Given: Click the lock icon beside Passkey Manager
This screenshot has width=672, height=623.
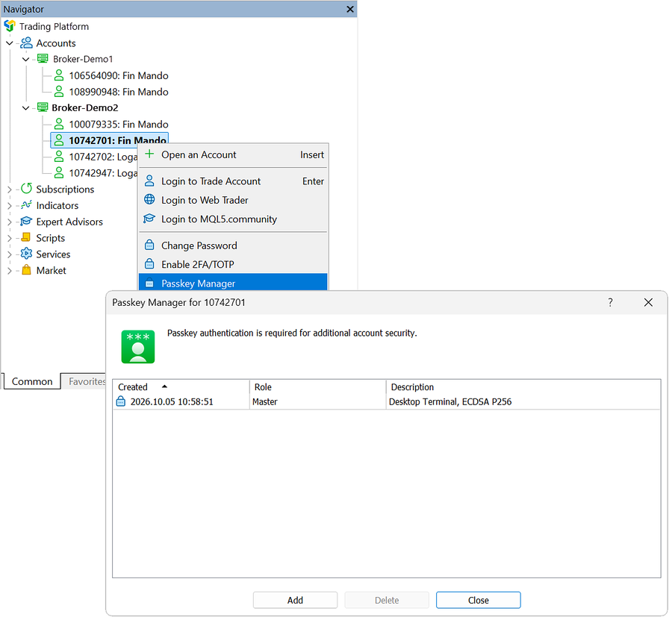Looking at the screenshot, I should 149,283.
